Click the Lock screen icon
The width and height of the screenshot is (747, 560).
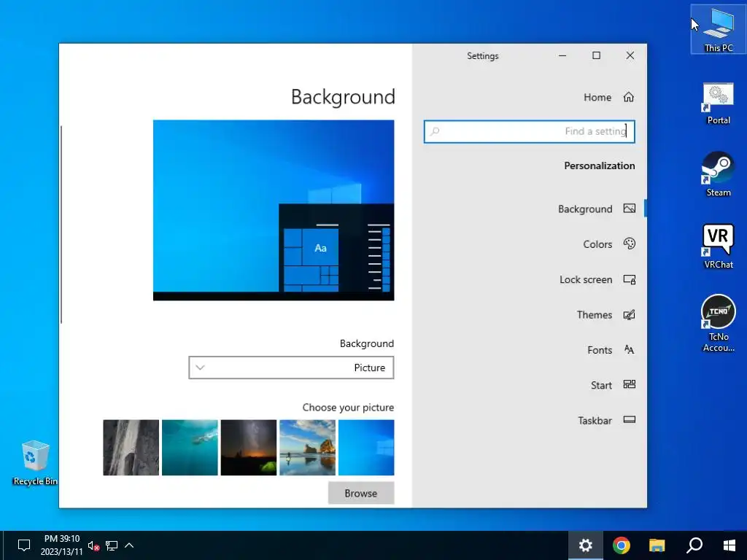630,279
